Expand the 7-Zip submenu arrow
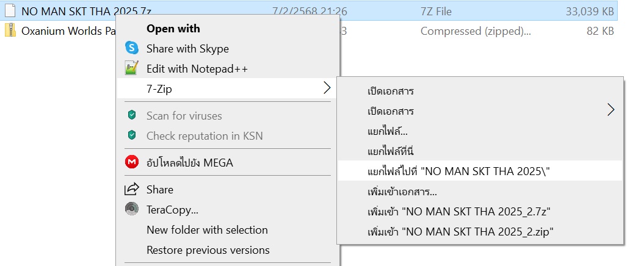Image resolution: width=644 pixels, height=266 pixels. point(327,88)
